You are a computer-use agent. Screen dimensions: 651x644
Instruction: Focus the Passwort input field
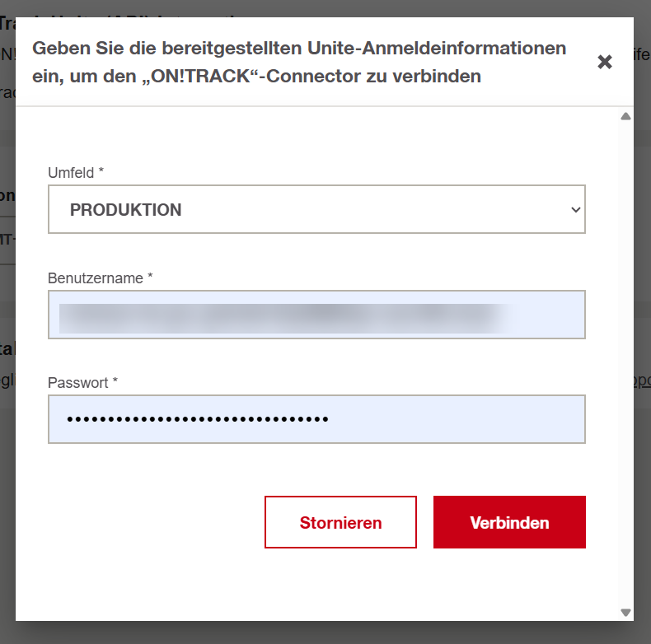[316, 419]
